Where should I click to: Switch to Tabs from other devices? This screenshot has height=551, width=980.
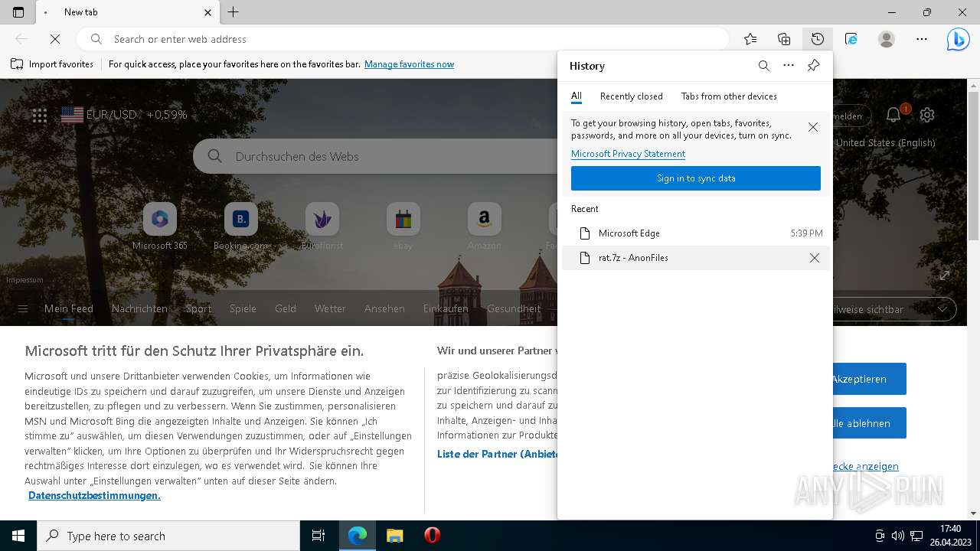tap(729, 96)
